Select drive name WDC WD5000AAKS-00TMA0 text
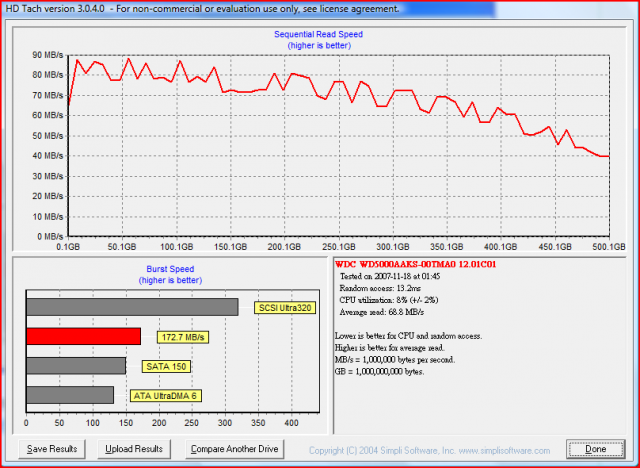 coord(416,264)
